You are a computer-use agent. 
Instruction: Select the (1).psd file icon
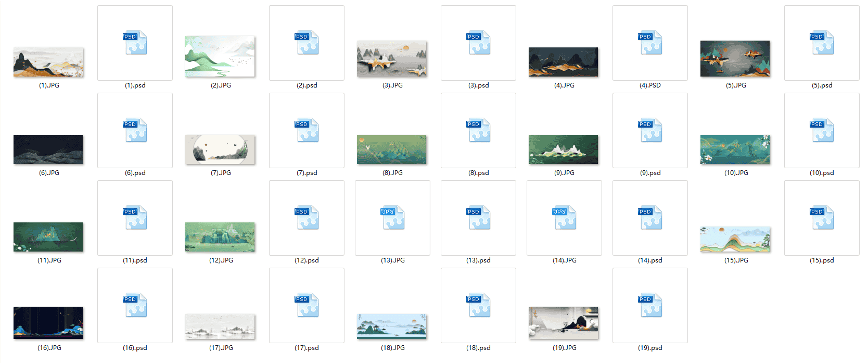pyautogui.click(x=135, y=43)
